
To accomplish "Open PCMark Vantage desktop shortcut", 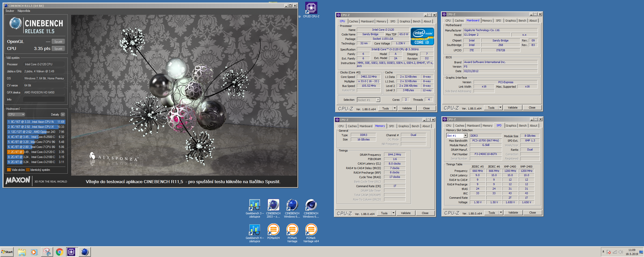I will (x=292, y=233).
